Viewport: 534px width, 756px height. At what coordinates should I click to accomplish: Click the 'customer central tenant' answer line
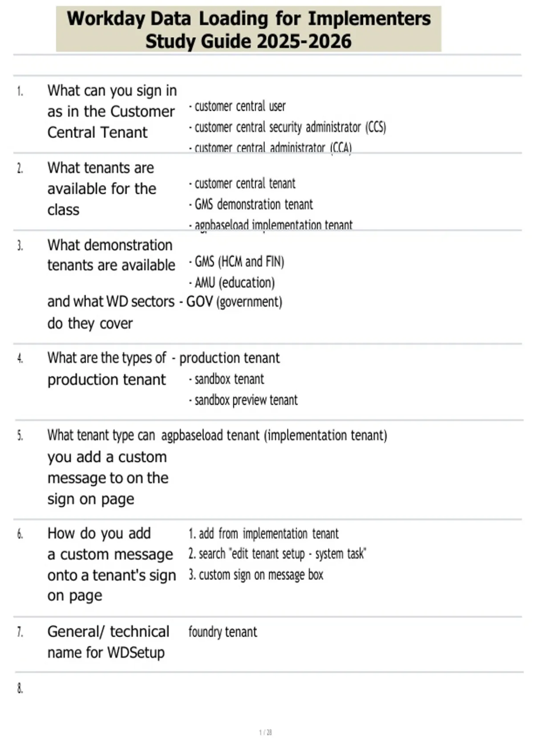[242, 183]
